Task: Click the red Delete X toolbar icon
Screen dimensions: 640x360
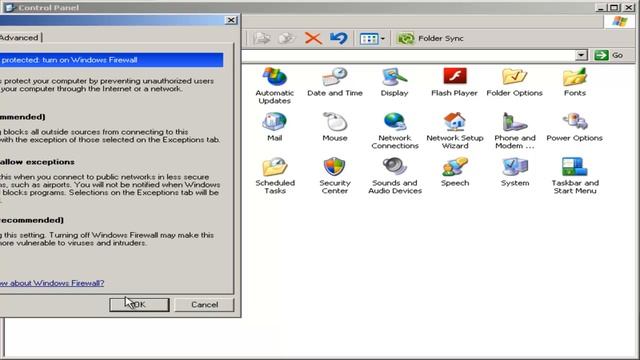Action: pyautogui.click(x=313, y=38)
